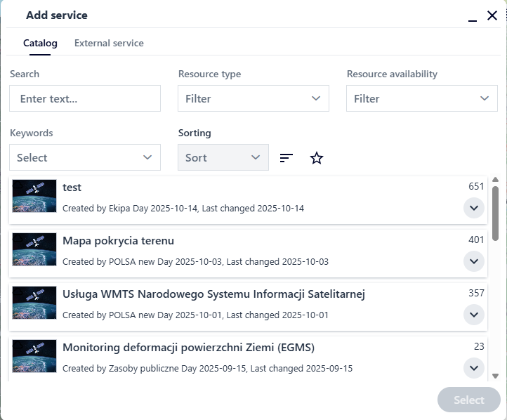This screenshot has width=507, height=420.
Task: Expand the 'test' service entry
Action: coord(474,208)
